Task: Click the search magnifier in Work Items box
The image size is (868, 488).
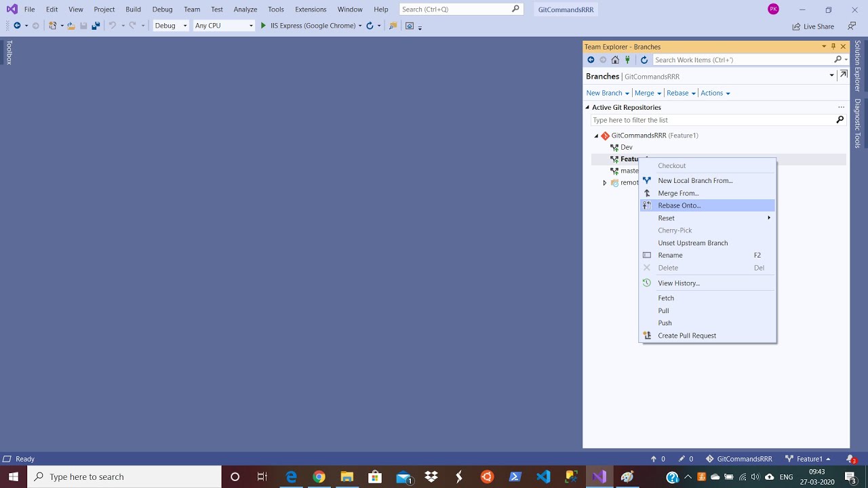Action: [x=838, y=60]
